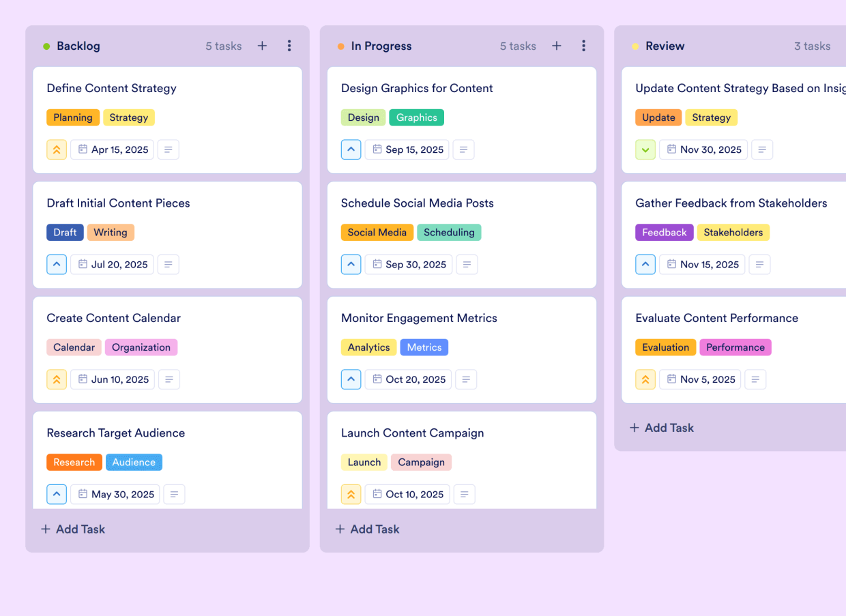Click Add Task in the Backlog column

(72, 529)
